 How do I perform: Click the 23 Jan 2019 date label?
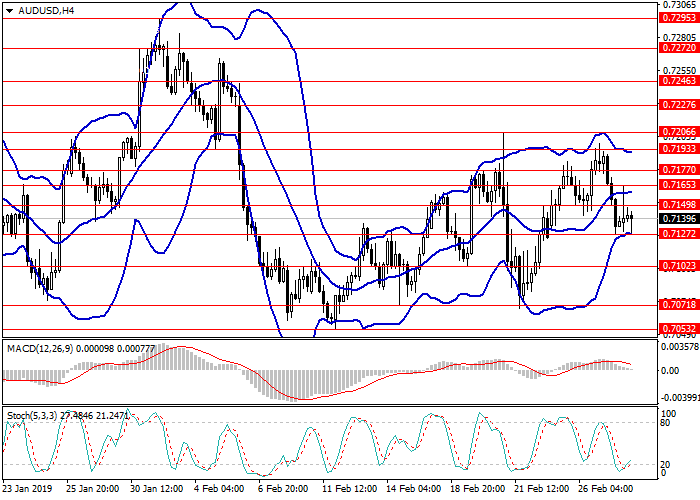coord(26,489)
